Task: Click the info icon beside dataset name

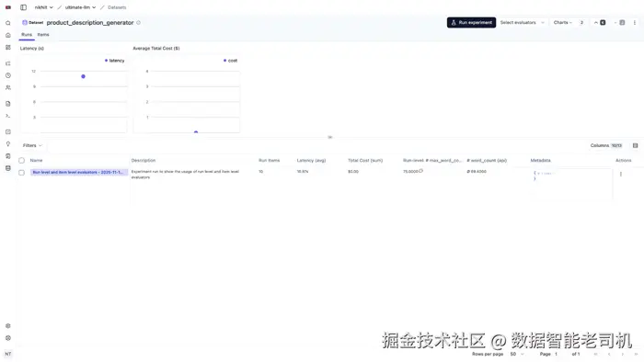Action: click(x=138, y=23)
